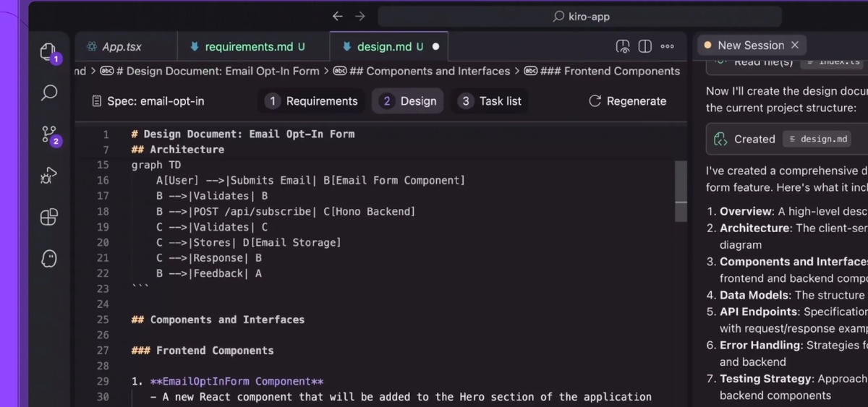
Task: Open more actions ellipsis in editor toolbar
Action: (x=668, y=46)
